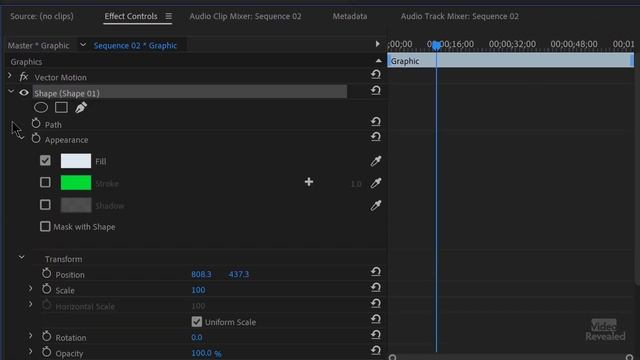
Task: Open the Master Graphic dropdown arrow
Action: point(83,44)
